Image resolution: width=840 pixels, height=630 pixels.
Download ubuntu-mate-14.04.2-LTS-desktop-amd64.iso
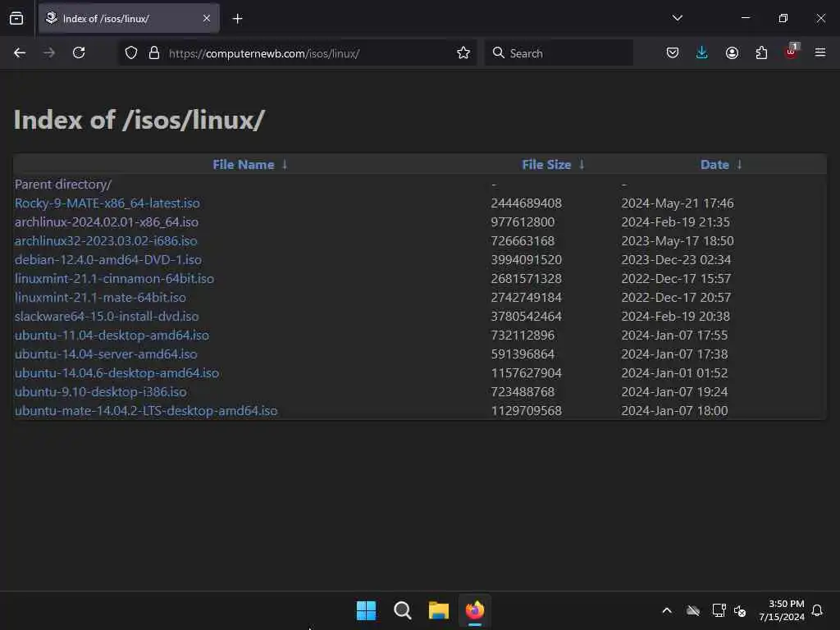146,410
